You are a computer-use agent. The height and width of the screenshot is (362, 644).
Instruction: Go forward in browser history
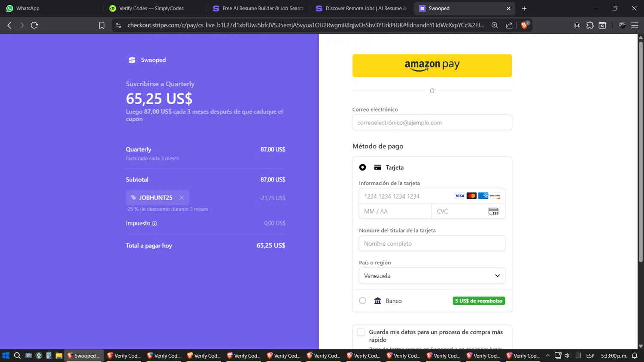(21, 25)
